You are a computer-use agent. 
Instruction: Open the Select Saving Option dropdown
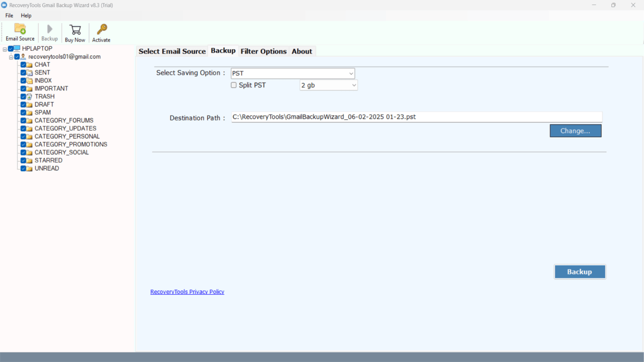point(293,73)
